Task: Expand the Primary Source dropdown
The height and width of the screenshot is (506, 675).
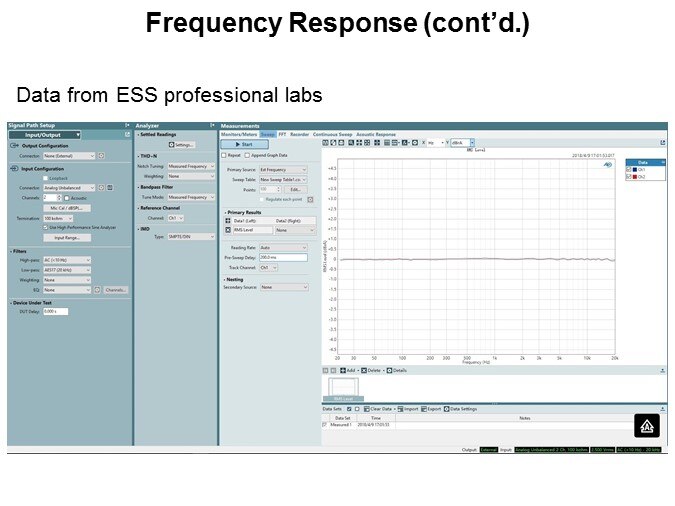Action: (x=285, y=170)
